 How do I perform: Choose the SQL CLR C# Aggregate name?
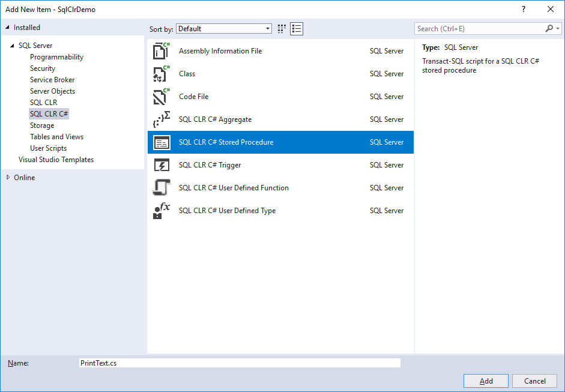point(215,119)
